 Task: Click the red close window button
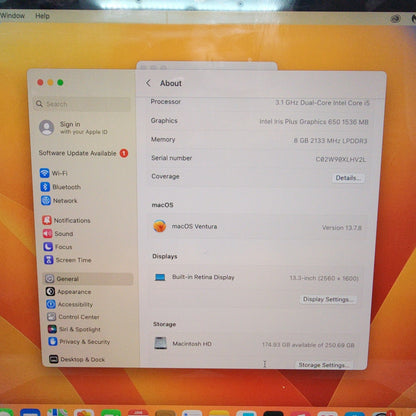click(x=40, y=82)
